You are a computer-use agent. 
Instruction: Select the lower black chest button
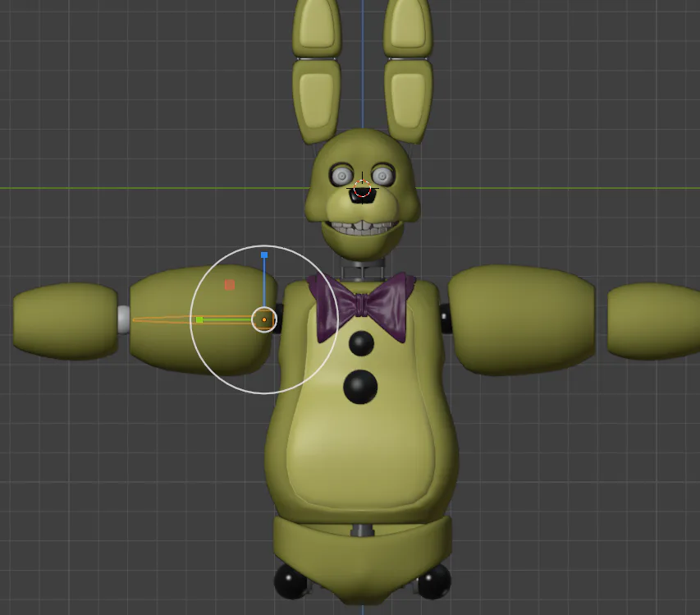click(360, 387)
